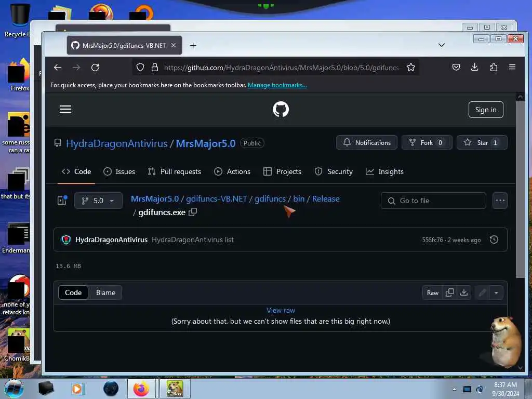Navigate to gdifuncs-VB.NET breadcrumb folder
Viewport: 532px width, 399px height.
[x=217, y=199]
